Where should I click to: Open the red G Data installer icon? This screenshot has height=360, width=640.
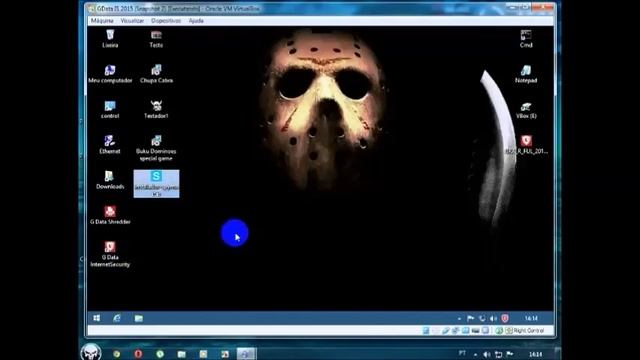pyautogui.click(x=526, y=145)
